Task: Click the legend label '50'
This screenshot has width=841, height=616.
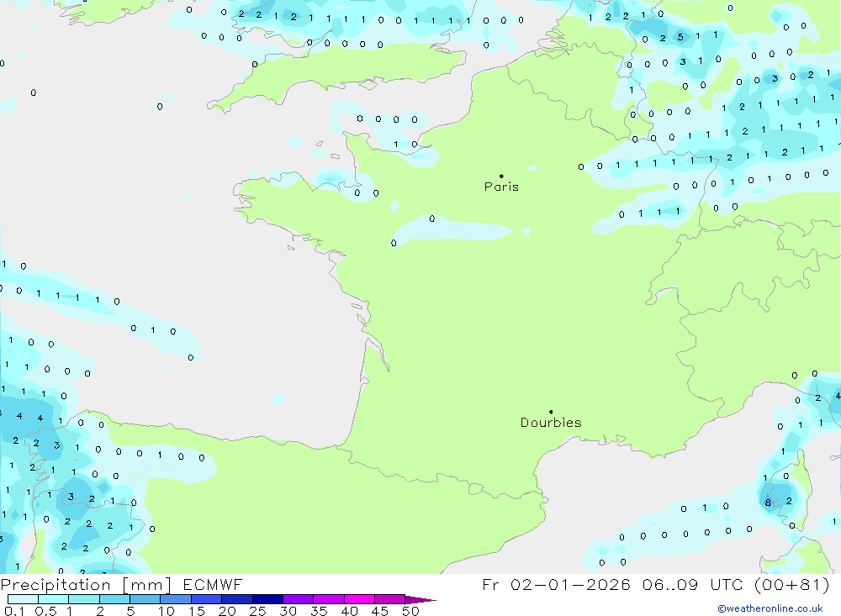Action: [410, 611]
